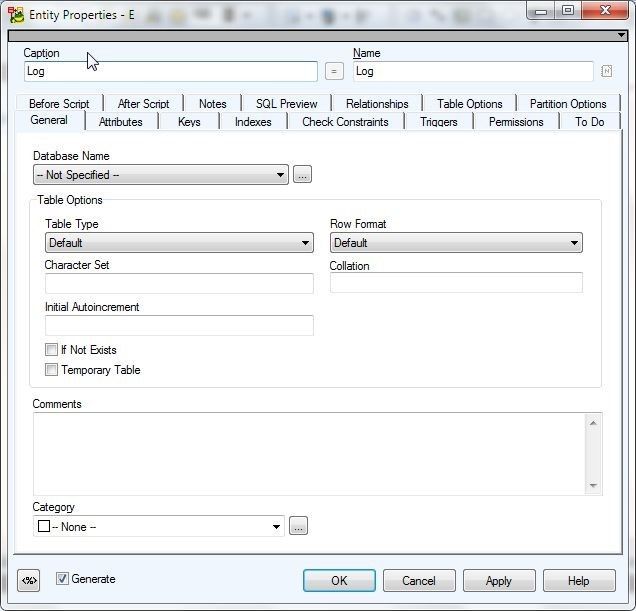
Task: Open the SQL Preview tab
Action: [286, 103]
